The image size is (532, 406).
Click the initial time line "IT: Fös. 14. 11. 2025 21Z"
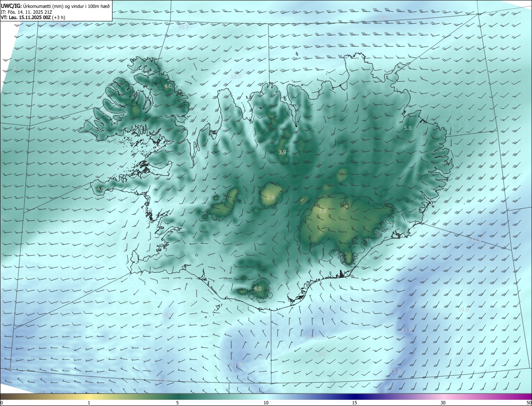pos(26,12)
